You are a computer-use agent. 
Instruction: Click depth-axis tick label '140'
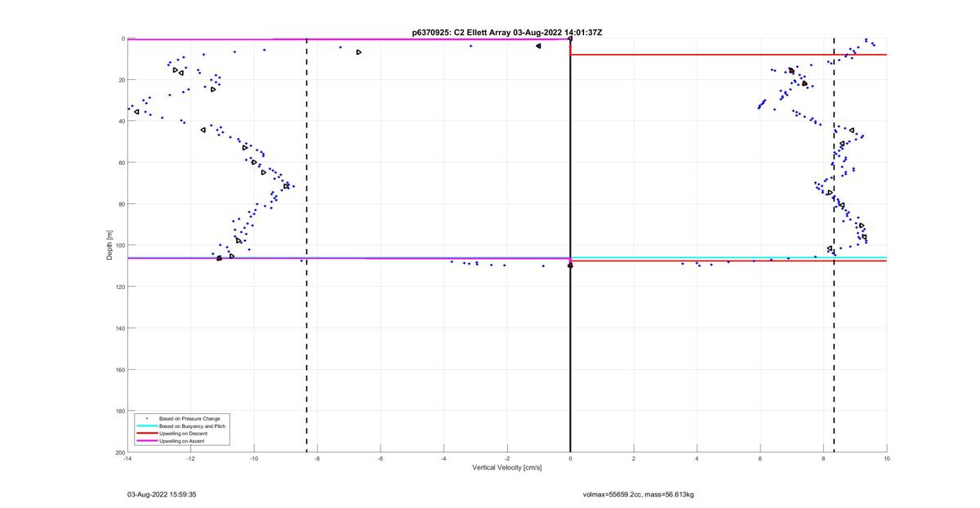click(119, 328)
